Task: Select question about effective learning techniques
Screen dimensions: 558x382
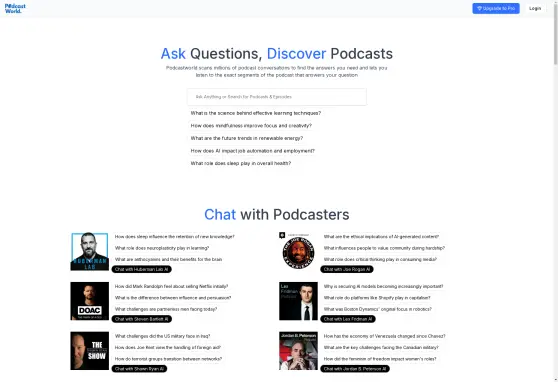Action: [256, 113]
